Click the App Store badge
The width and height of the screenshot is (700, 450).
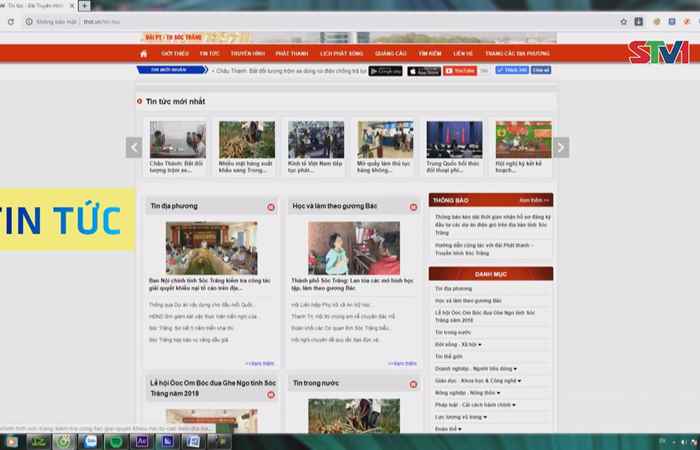(x=424, y=71)
